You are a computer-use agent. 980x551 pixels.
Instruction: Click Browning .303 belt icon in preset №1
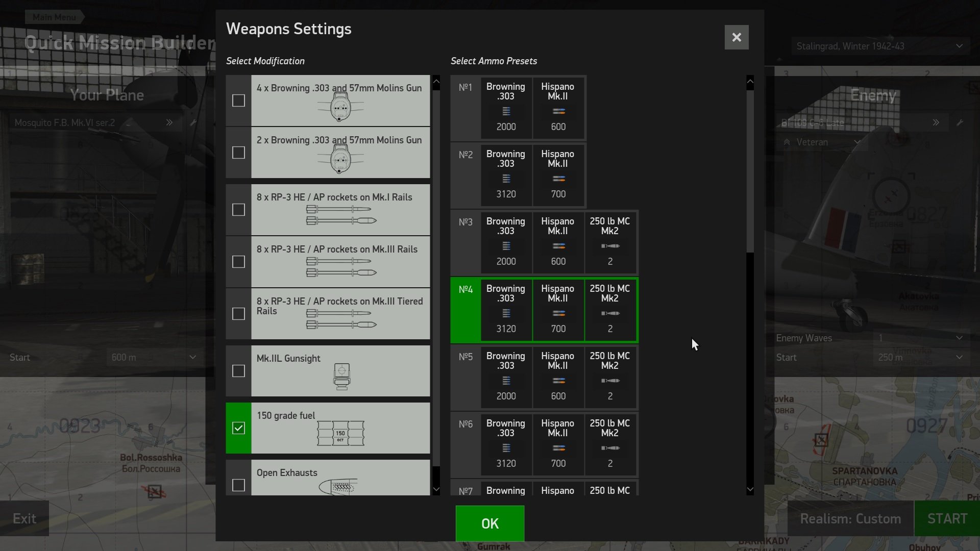coord(506,111)
